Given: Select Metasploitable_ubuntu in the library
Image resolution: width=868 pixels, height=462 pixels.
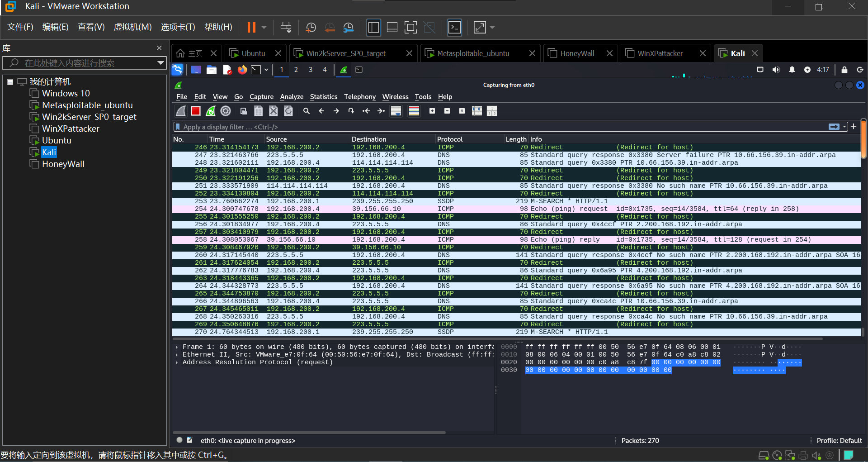Looking at the screenshot, I should tap(87, 105).
